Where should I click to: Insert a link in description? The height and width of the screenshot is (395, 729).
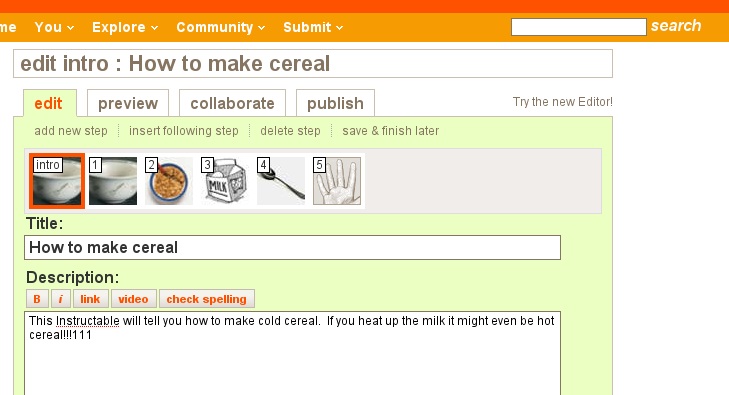90,299
